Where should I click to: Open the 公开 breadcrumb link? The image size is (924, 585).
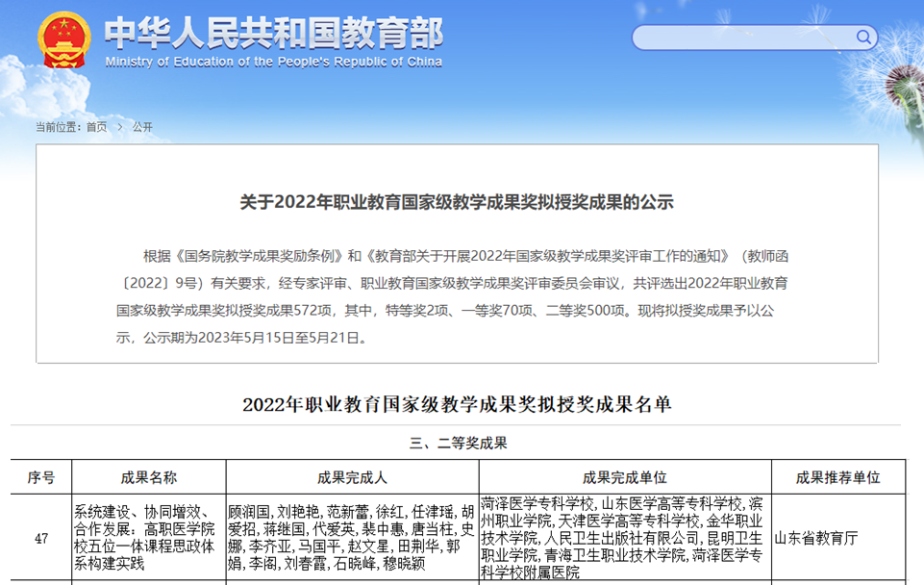142,127
